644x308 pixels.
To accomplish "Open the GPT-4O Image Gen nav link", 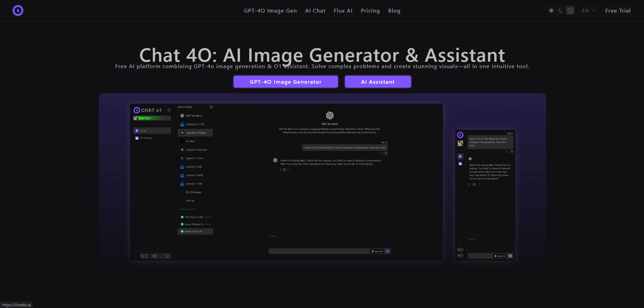I will (x=270, y=11).
